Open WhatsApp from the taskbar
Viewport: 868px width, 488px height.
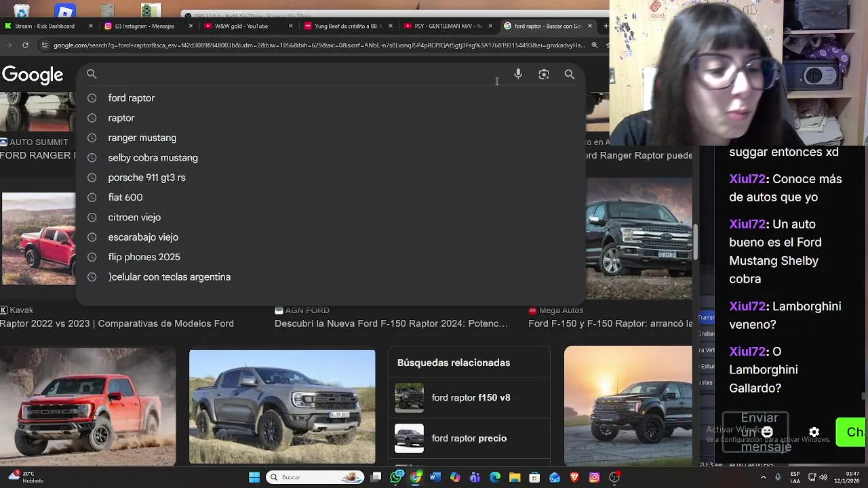pyautogui.click(x=396, y=477)
